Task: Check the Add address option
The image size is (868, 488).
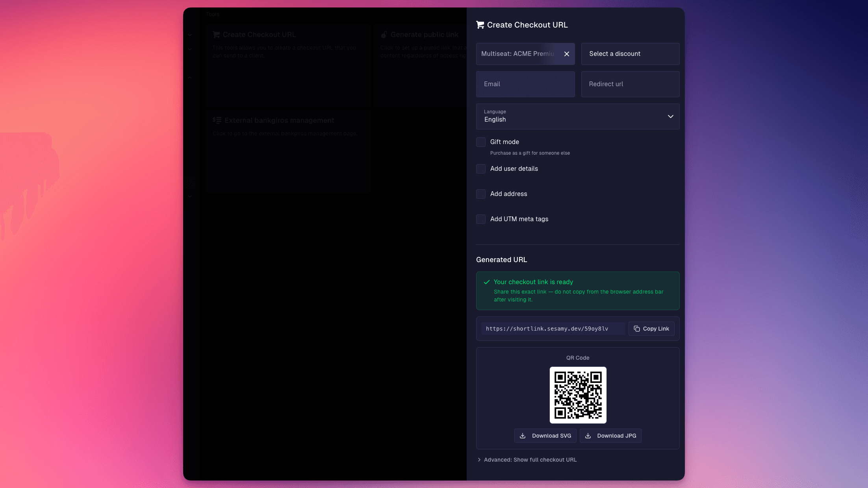Action: click(x=481, y=194)
